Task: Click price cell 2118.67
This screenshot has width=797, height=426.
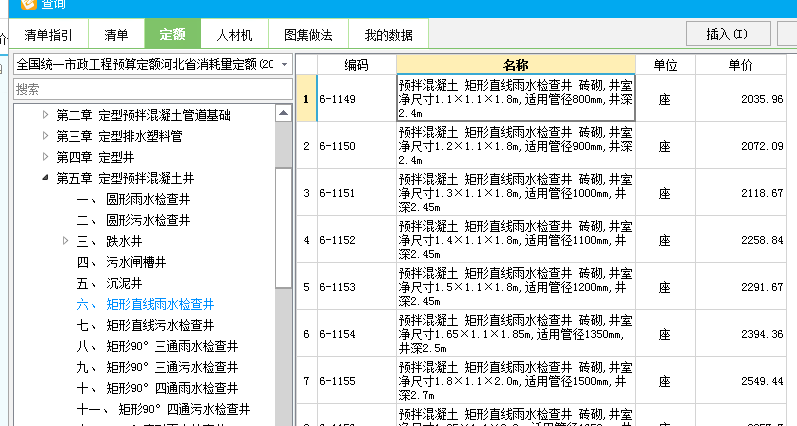Action: click(x=740, y=193)
